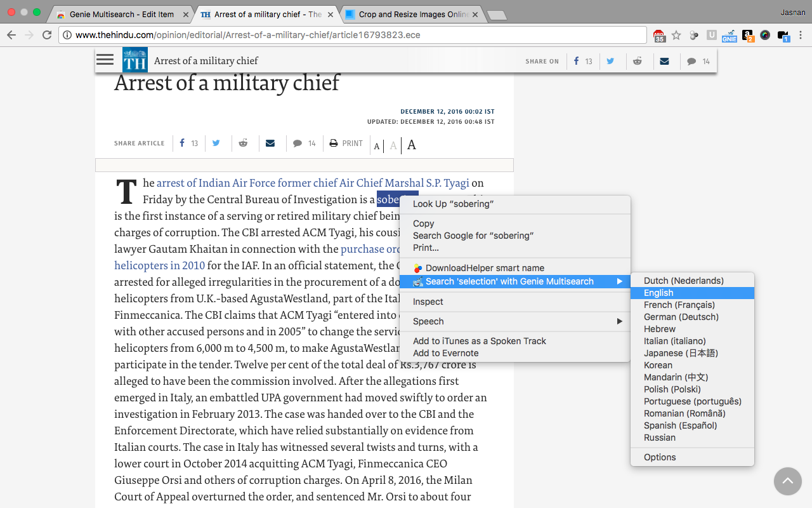Image resolution: width=812 pixels, height=508 pixels.
Task: Email article from the sticky header bar
Action: [x=664, y=61]
